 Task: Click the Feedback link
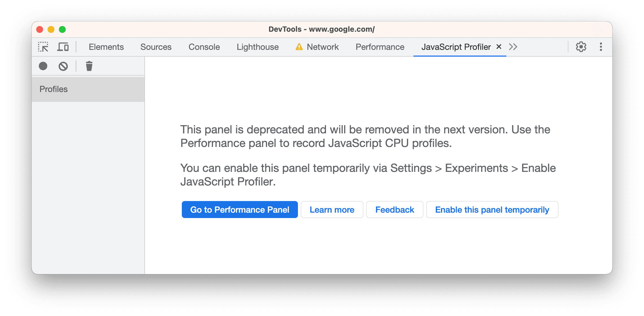(x=394, y=209)
